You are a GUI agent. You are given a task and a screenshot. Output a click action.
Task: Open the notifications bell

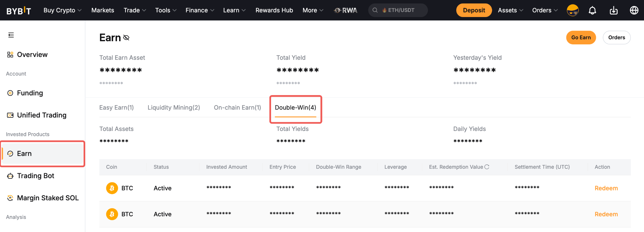[x=592, y=10]
